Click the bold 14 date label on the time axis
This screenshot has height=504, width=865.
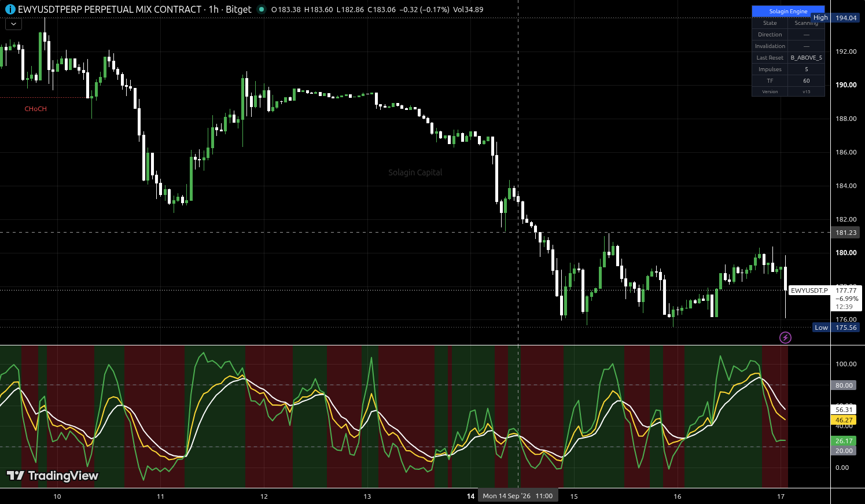click(471, 496)
